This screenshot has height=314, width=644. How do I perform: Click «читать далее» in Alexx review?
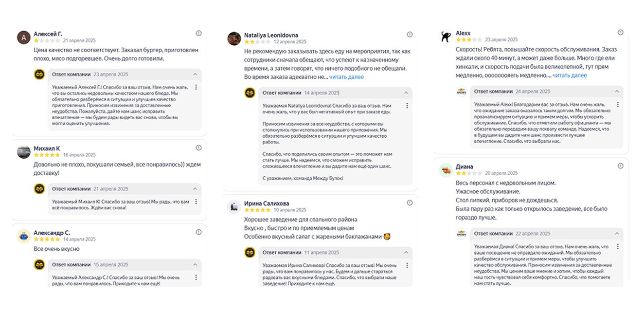click(570, 75)
